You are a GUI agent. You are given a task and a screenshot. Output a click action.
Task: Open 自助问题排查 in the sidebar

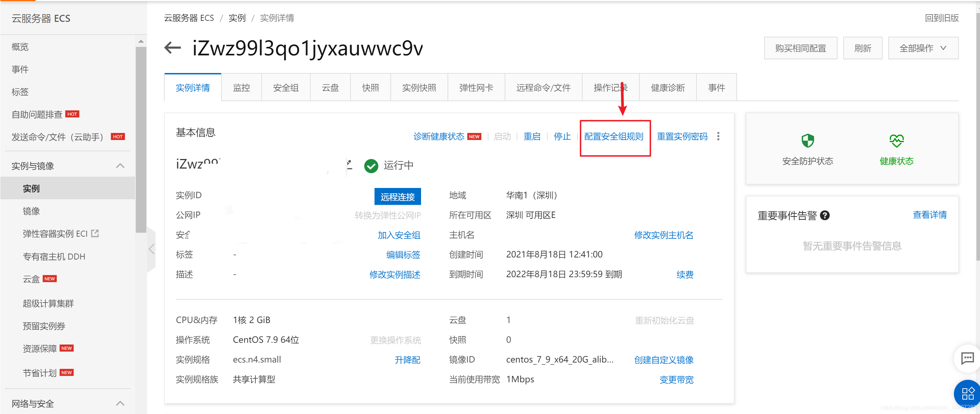[37, 114]
